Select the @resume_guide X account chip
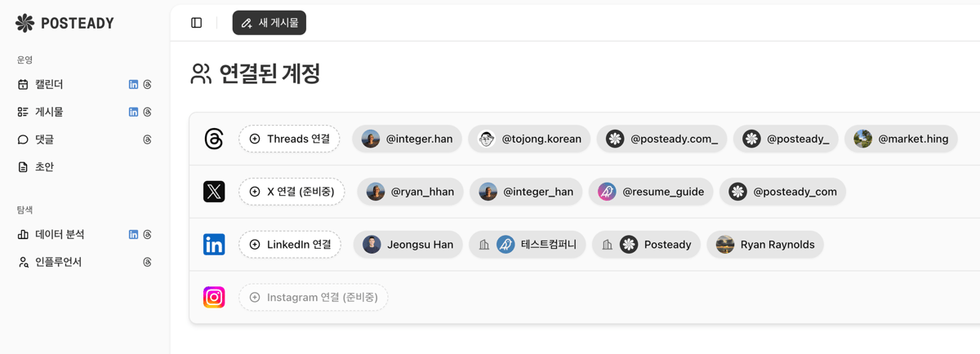The image size is (980, 354). coord(651,192)
